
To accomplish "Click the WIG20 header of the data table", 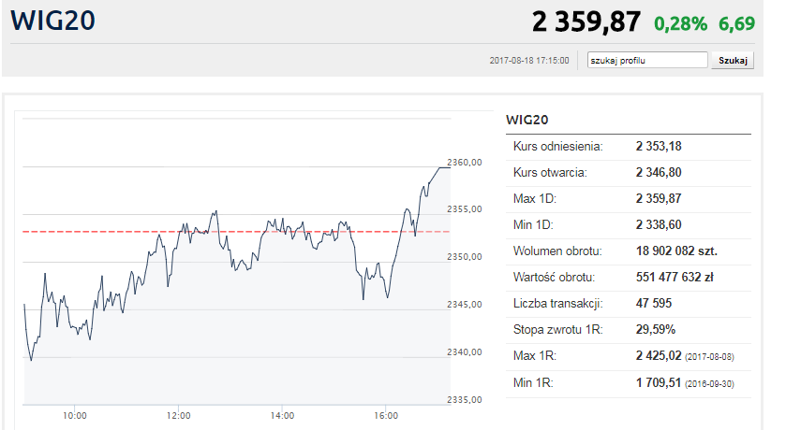I will [x=527, y=119].
